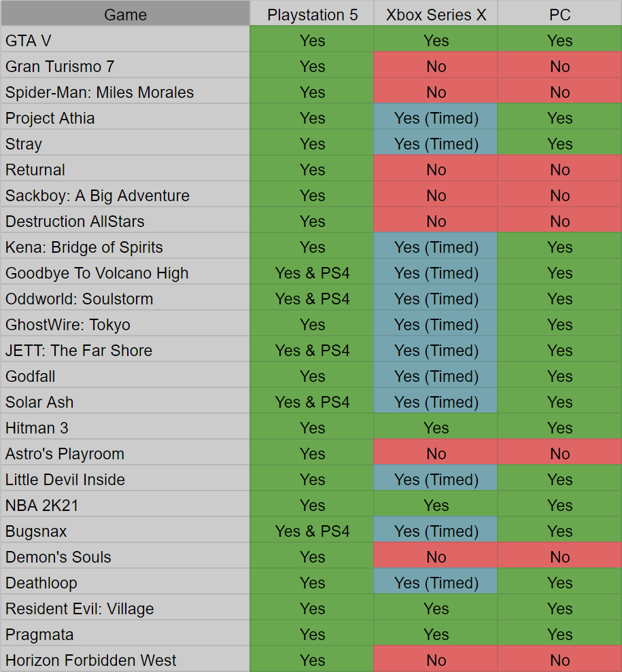Select the PC column header
Viewport: 622px width, 672px height.
[x=560, y=14]
